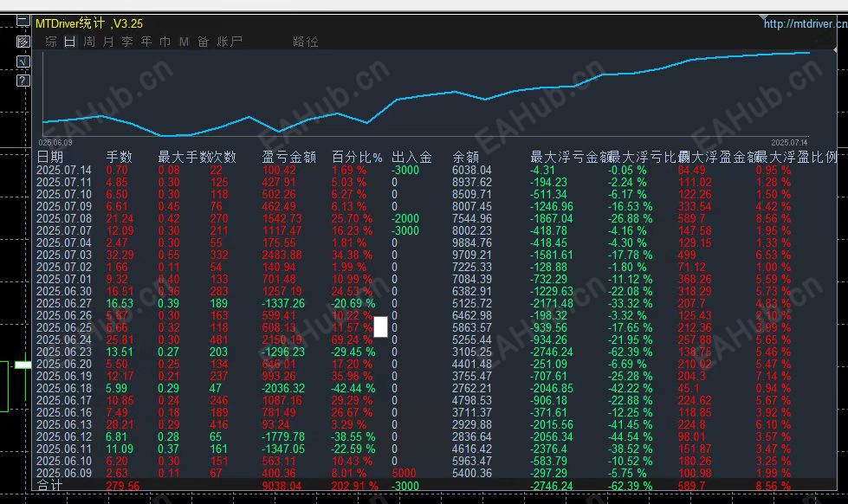848x504 pixels.
Task: Select the 币 symbol tab
Action: [165, 42]
